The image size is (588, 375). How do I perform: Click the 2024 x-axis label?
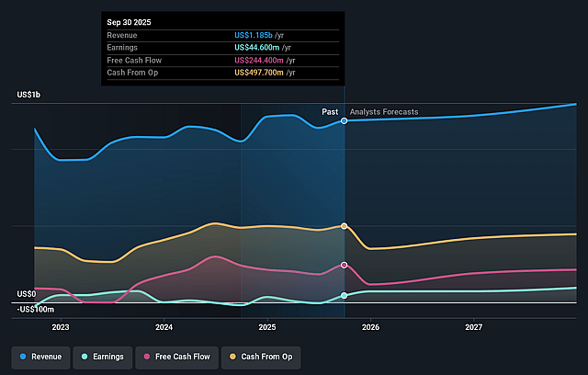pyautogui.click(x=164, y=326)
